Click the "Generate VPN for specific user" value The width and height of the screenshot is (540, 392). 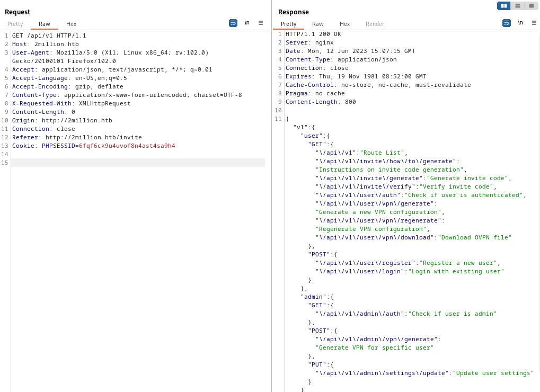374,348
